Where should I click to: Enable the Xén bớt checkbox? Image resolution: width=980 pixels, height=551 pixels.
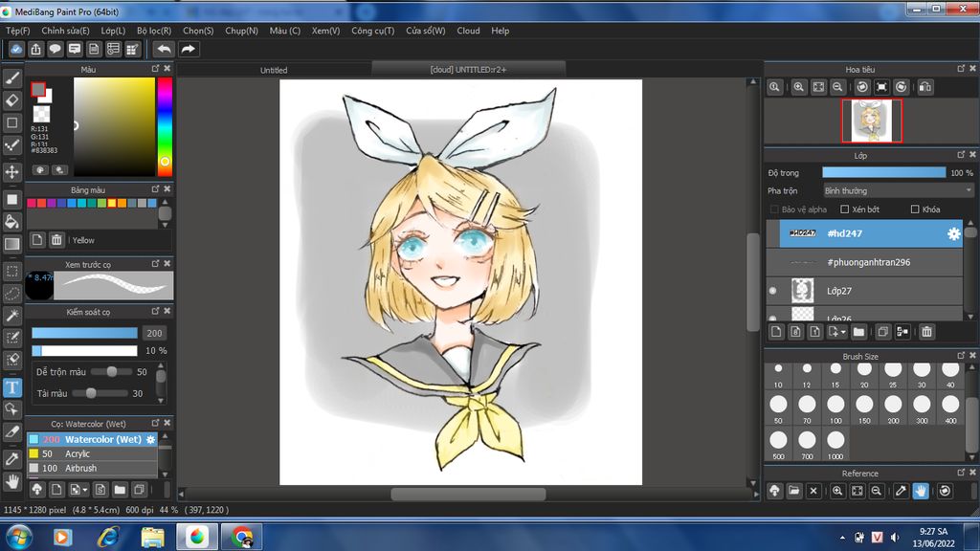(x=844, y=209)
